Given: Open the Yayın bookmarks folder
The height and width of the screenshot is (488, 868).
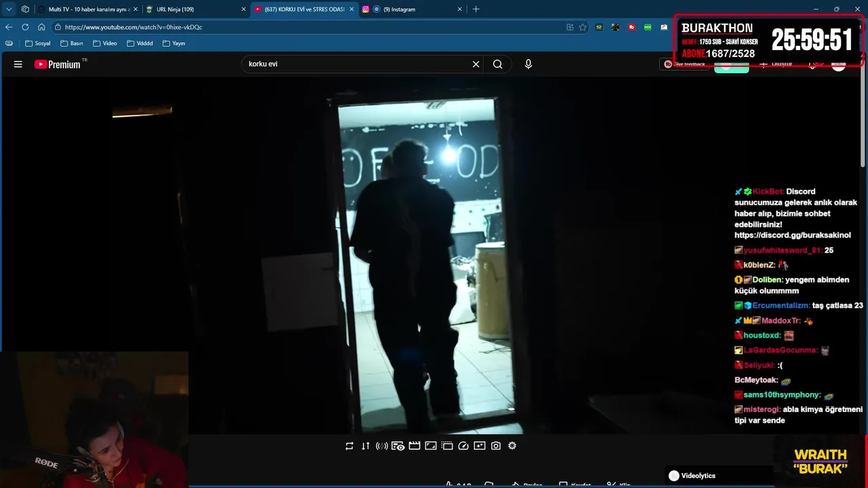Looking at the screenshot, I should point(174,43).
